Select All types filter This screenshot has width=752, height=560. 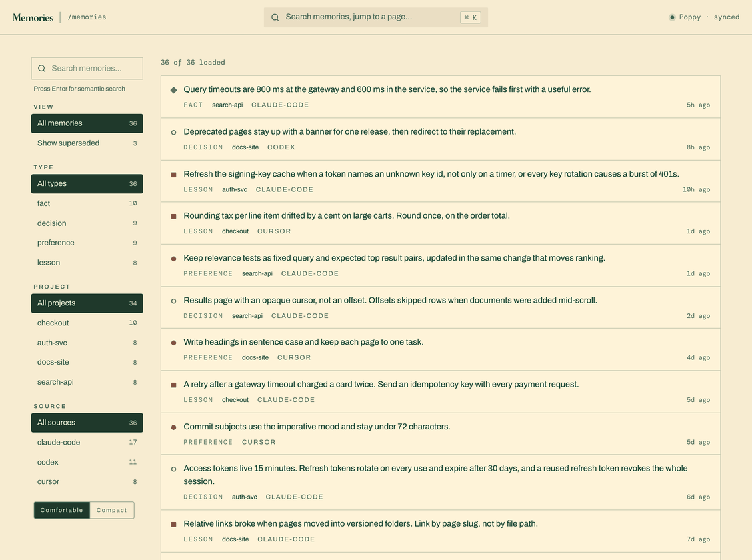pos(87,183)
